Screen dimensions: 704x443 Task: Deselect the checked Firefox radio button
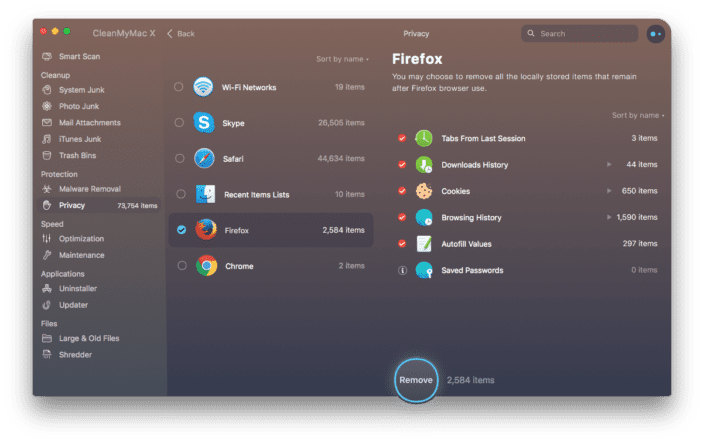click(181, 230)
